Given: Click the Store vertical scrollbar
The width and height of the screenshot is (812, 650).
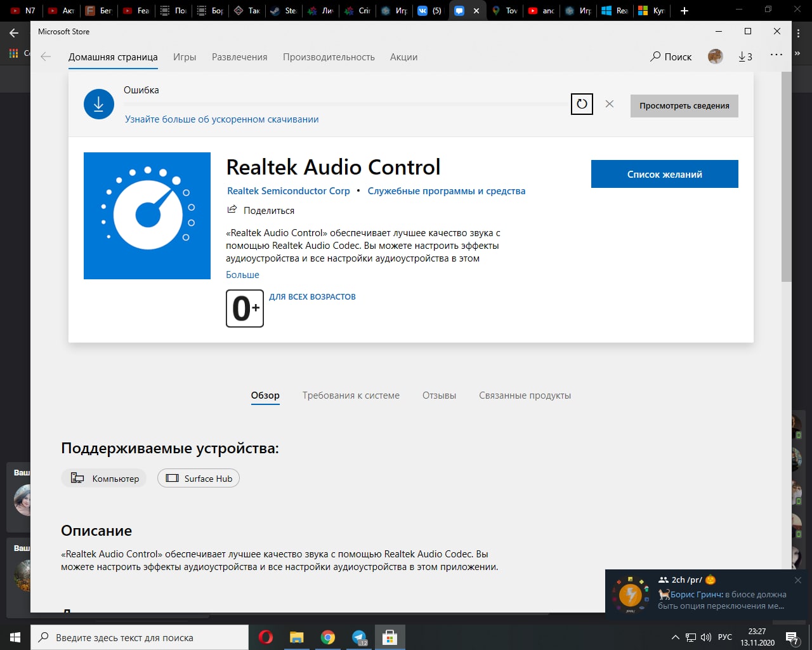Looking at the screenshot, I should [787, 176].
